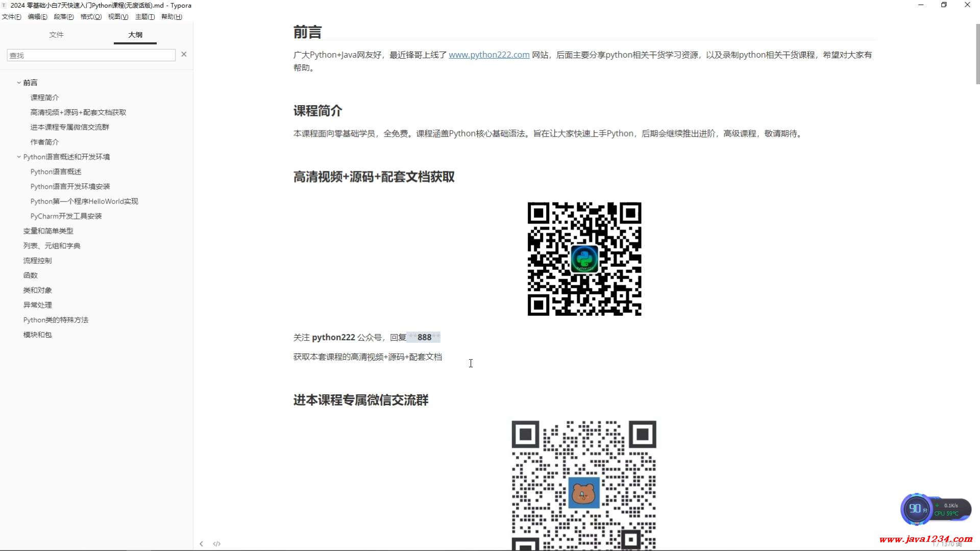Select the python222 QR code image

(584, 259)
